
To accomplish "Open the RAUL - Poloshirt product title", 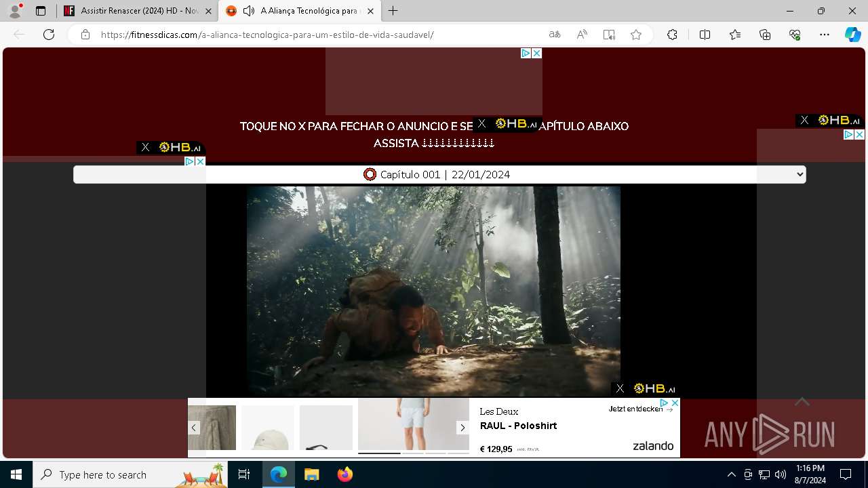I will click(518, 426).
